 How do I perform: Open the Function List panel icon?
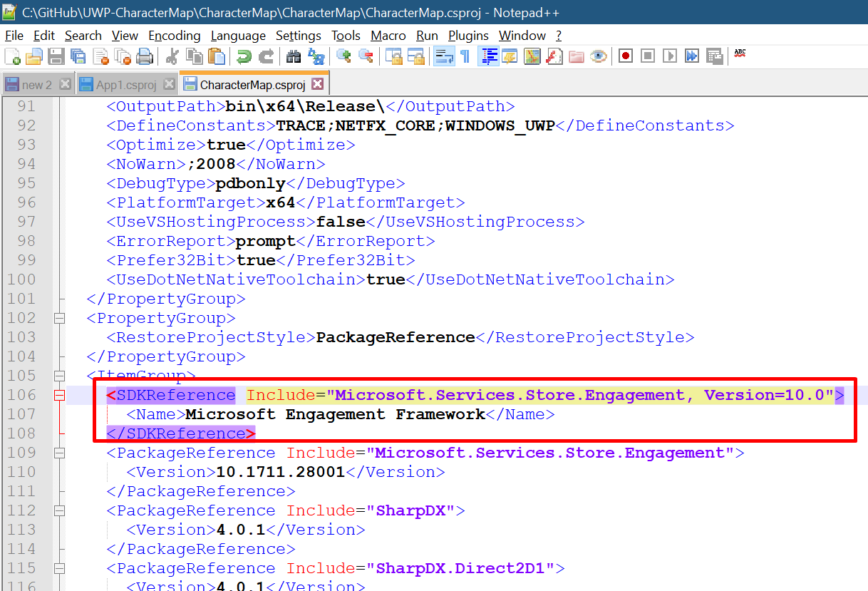(x=554, y=56)
